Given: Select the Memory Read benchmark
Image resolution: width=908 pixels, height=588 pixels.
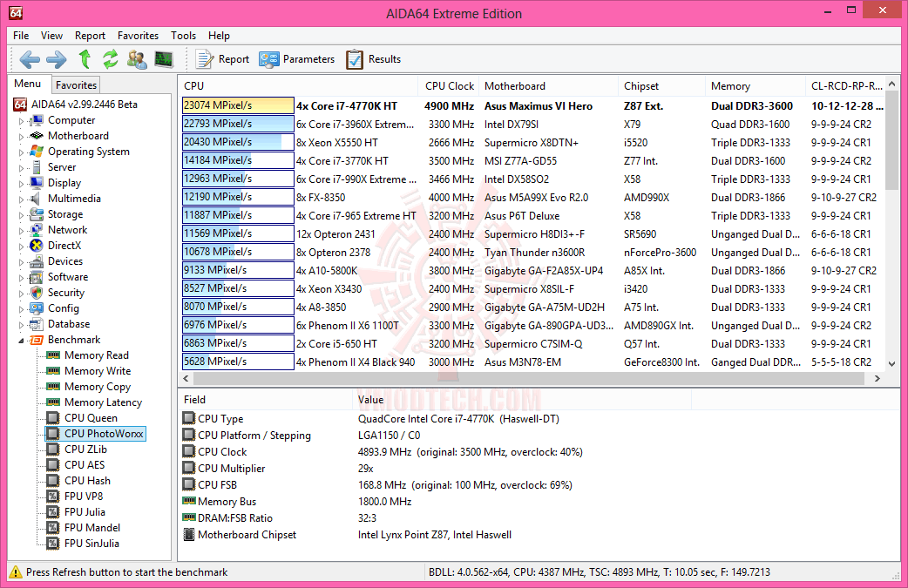Looking at the screenshot, I should coord(96,355).
